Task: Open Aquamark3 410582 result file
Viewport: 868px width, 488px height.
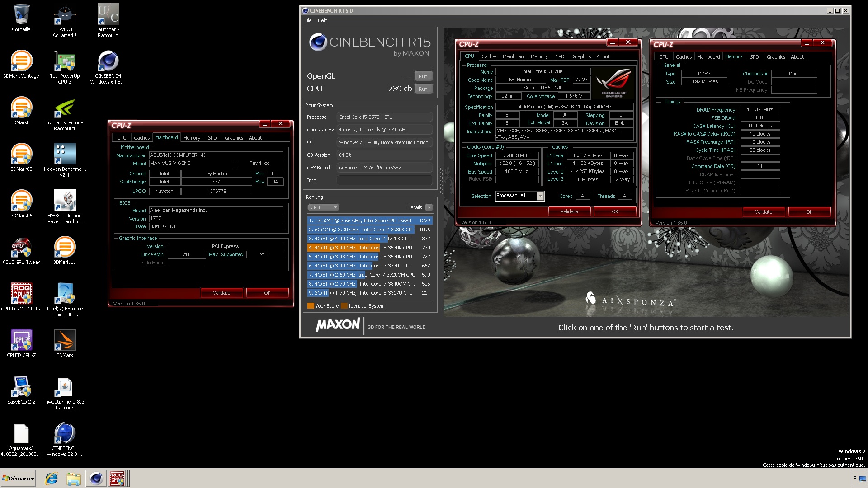Action: [21, 440]
